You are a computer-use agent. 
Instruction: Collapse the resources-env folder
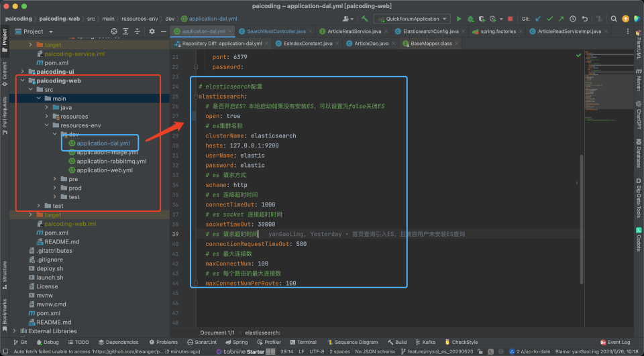[x=46, y=125]
